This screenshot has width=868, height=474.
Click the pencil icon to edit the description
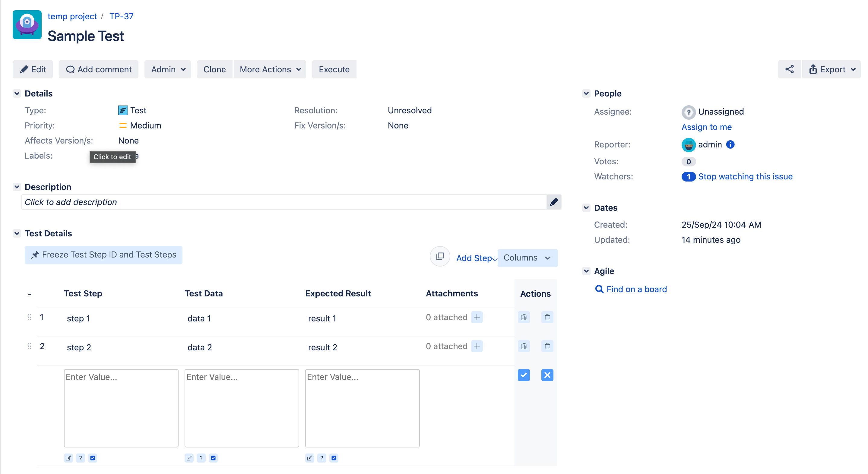coord(554,202)
